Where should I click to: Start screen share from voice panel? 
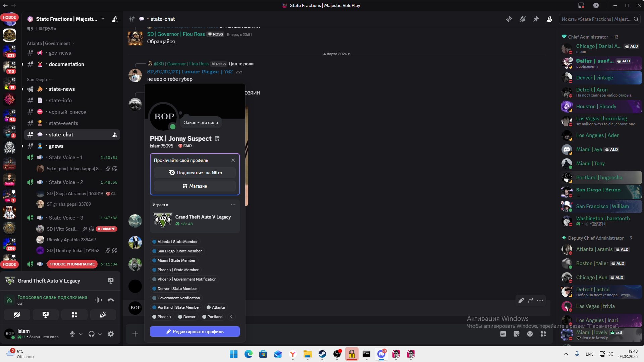click(x=46, y=315)
